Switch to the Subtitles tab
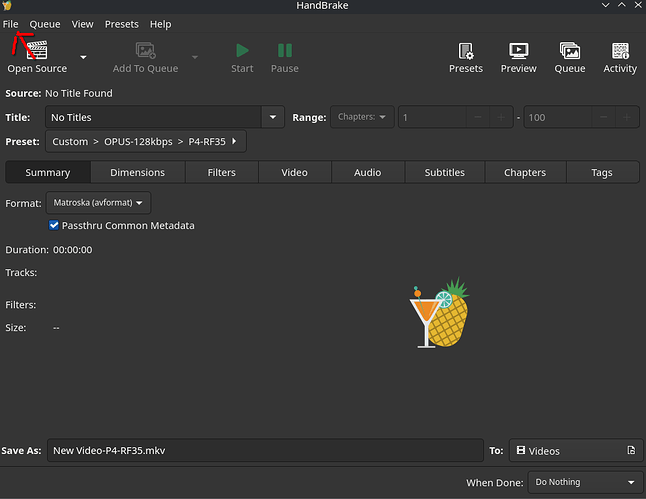 445,172
